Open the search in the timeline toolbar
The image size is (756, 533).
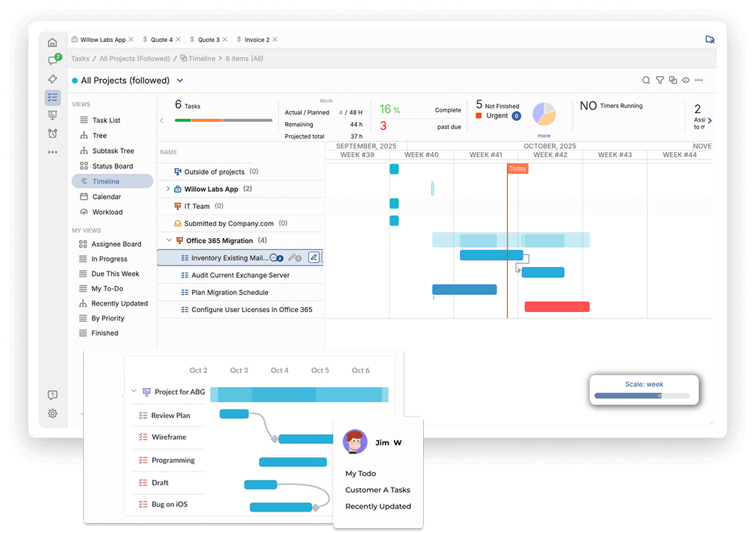point(646,80)
